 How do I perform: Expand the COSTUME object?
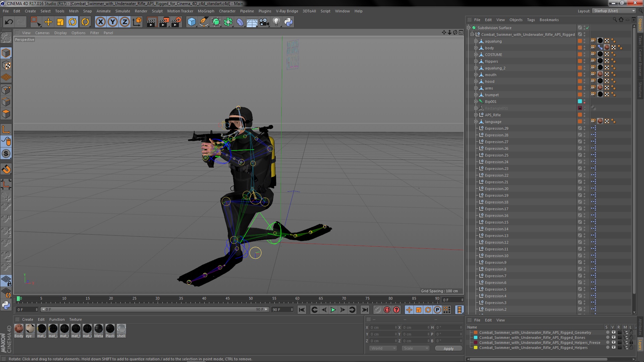(476, 55)
